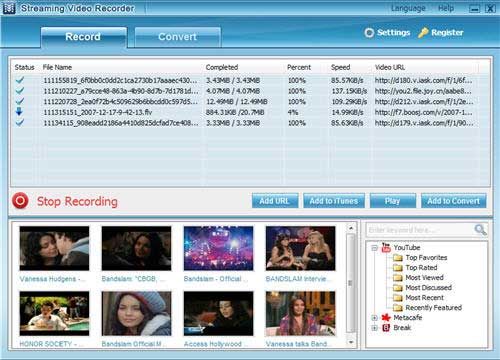The width and height of the screenshot is (500, 360).
Task: Open the Access Hollywood video thumbnail
Action: click(218, 313)
